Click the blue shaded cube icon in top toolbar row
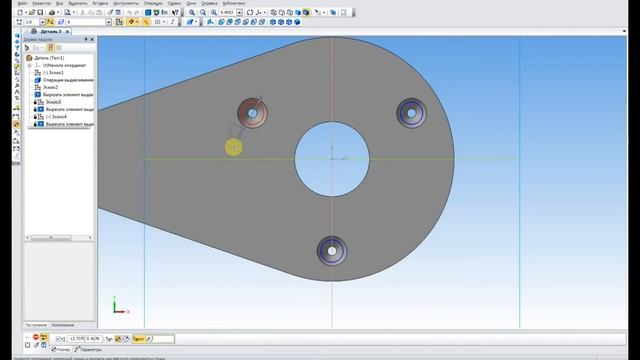This screenshot has width=640, height=360. 298,13
